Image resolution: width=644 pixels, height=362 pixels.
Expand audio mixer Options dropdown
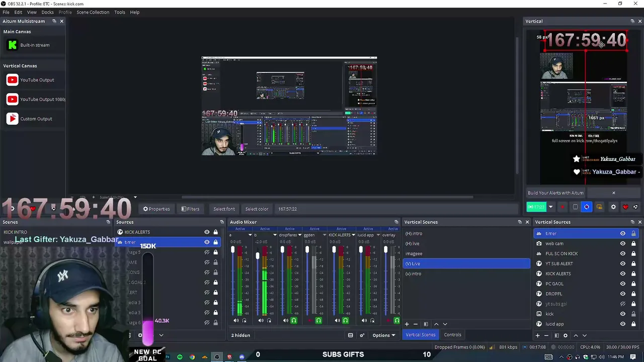pos(383,335)
